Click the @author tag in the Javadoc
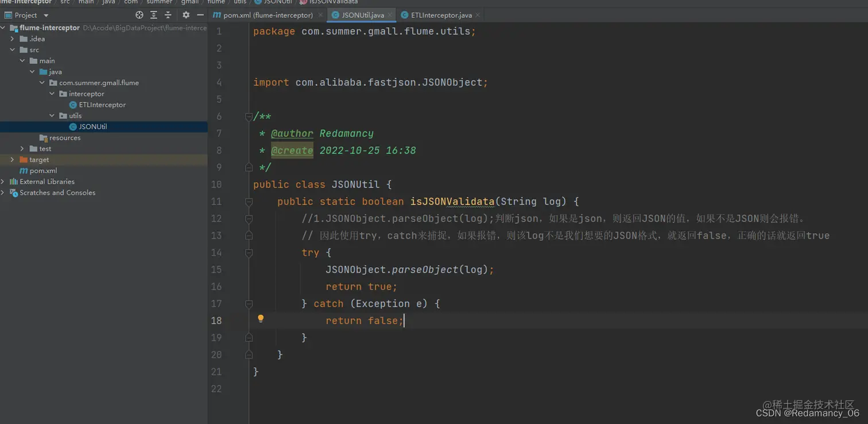 click(292, 133)
